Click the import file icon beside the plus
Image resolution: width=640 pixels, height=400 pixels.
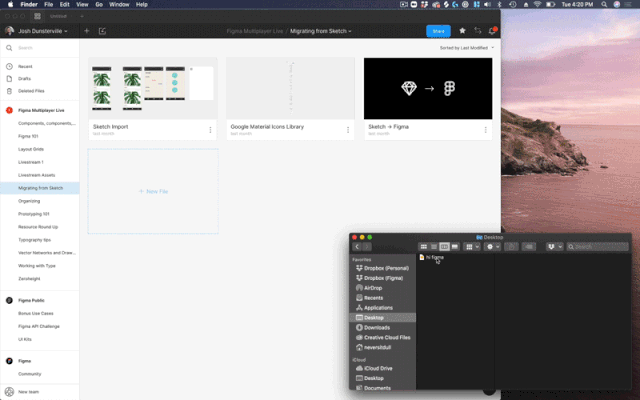tap(102, 31)
